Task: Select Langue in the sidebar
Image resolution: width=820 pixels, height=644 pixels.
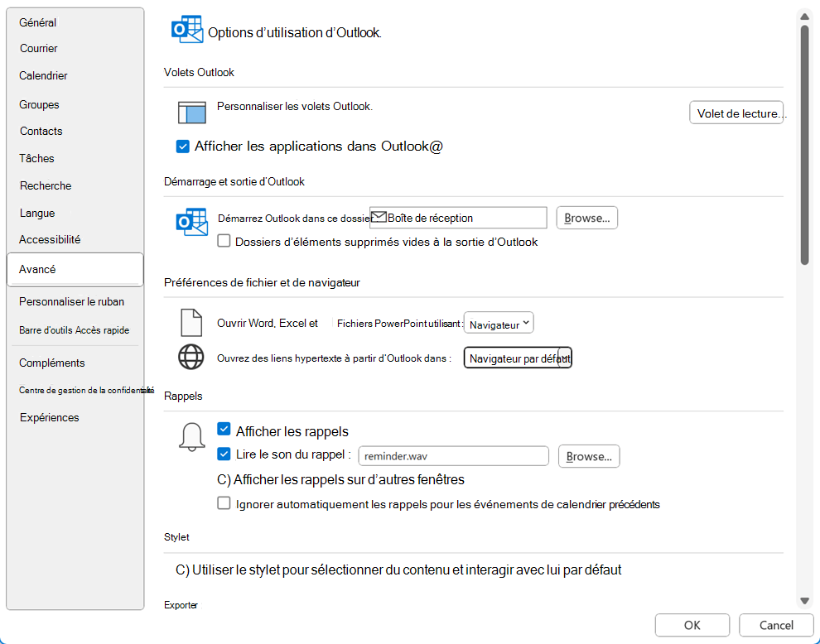Action: tap(37, 214)
